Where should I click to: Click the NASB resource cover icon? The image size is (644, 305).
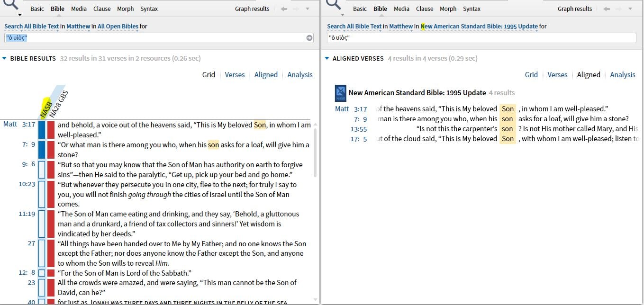[x=341, y=93]
